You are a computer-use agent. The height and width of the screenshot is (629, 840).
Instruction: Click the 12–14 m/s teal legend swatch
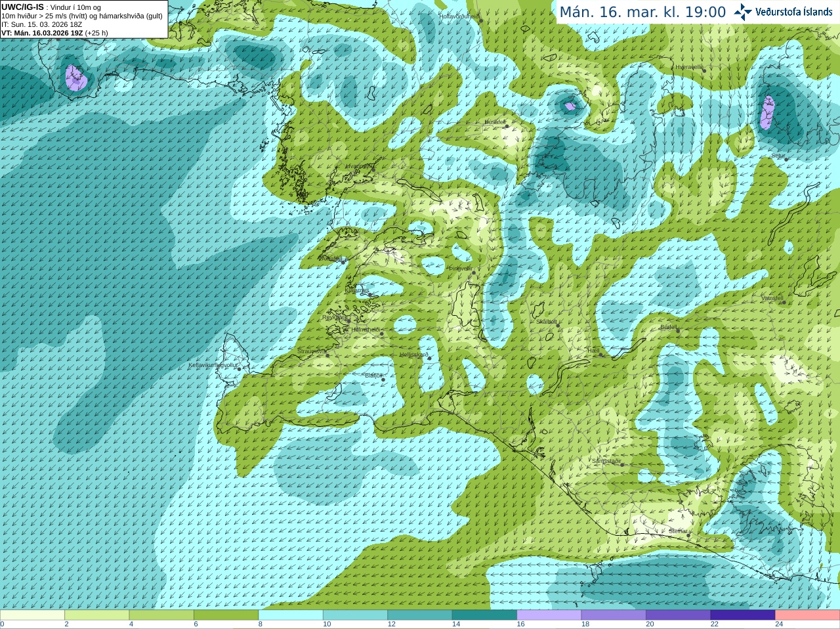tap(420, 615)
